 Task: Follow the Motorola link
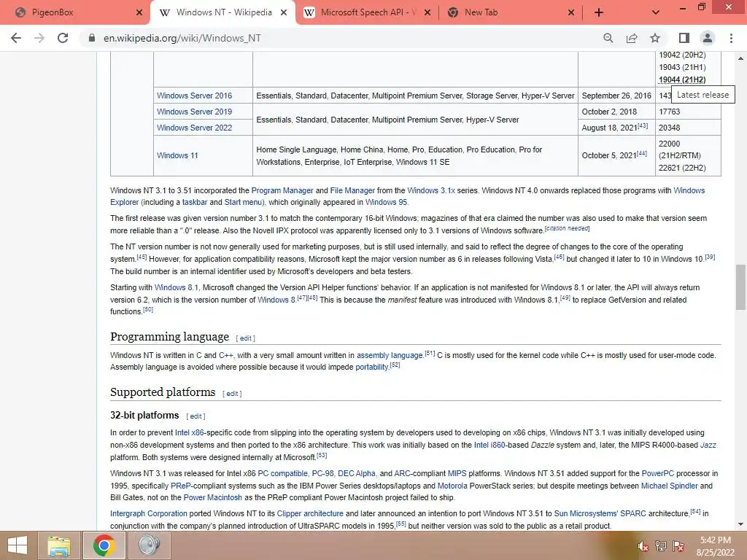click(452, 486)
